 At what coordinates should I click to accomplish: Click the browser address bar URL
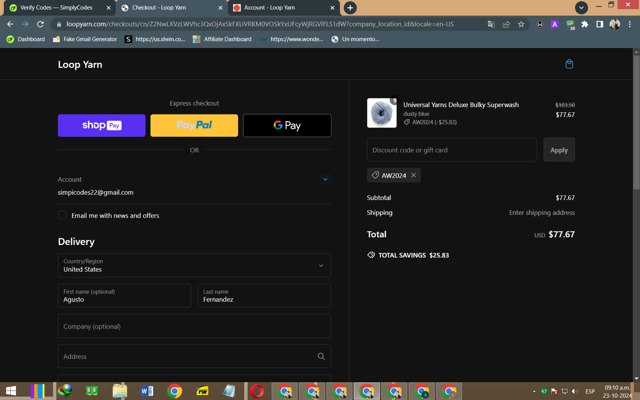click(x=260, y=24)
